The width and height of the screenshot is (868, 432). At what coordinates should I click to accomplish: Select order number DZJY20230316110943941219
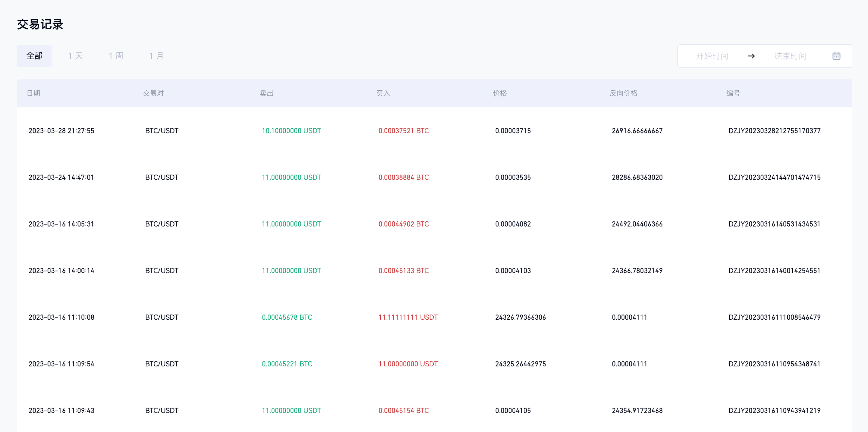(774, 410)
